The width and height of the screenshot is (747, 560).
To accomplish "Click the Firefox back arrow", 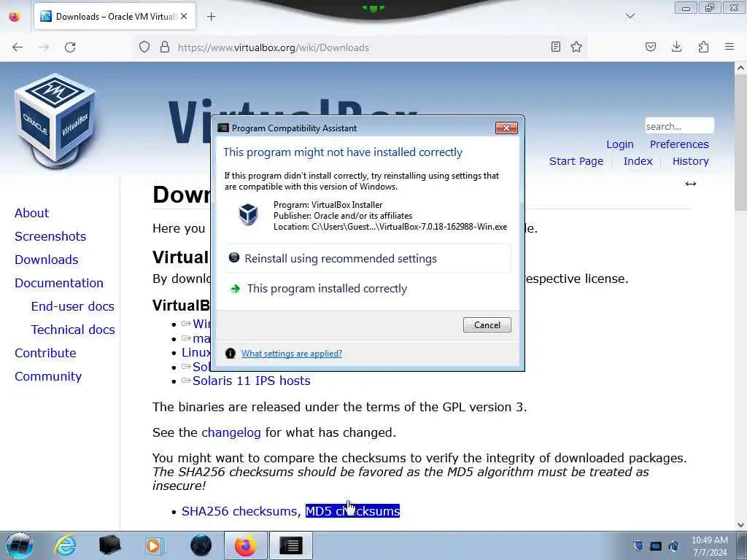I will (x=18, y=47).
